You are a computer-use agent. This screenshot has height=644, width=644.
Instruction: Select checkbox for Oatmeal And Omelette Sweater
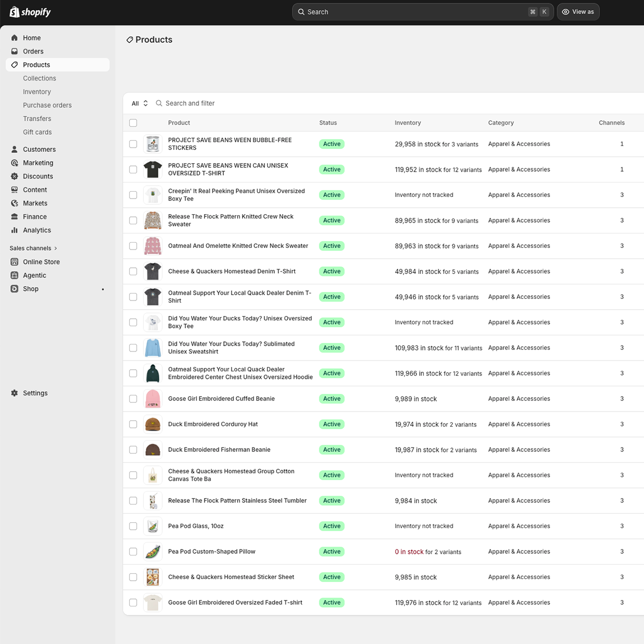coord(133,246)
